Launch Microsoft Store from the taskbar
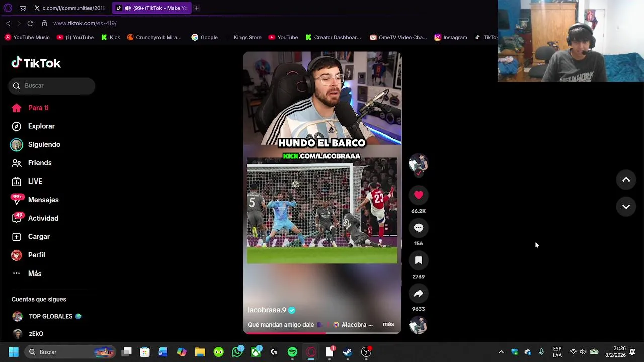 (x=145, y=352)
